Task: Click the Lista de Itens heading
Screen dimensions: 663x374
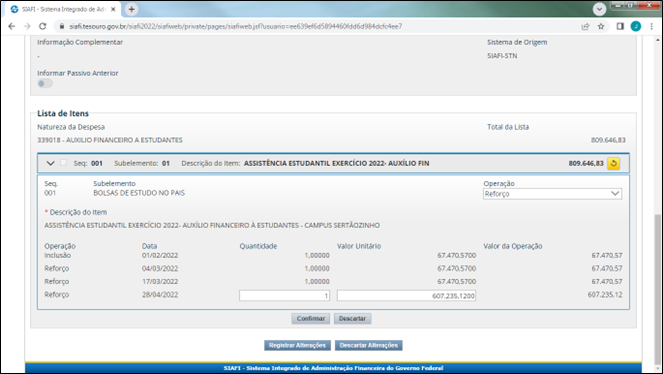Action: (63, 113)
